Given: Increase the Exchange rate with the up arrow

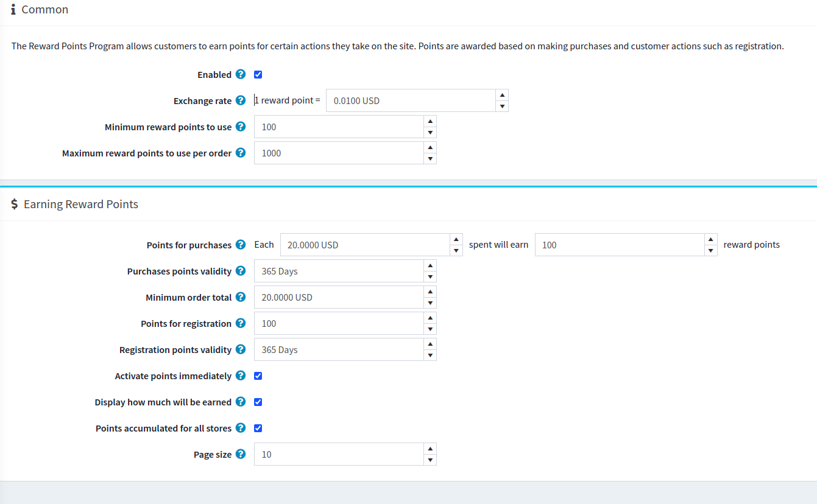Looking at the screenshot, I should pos(502,95).
